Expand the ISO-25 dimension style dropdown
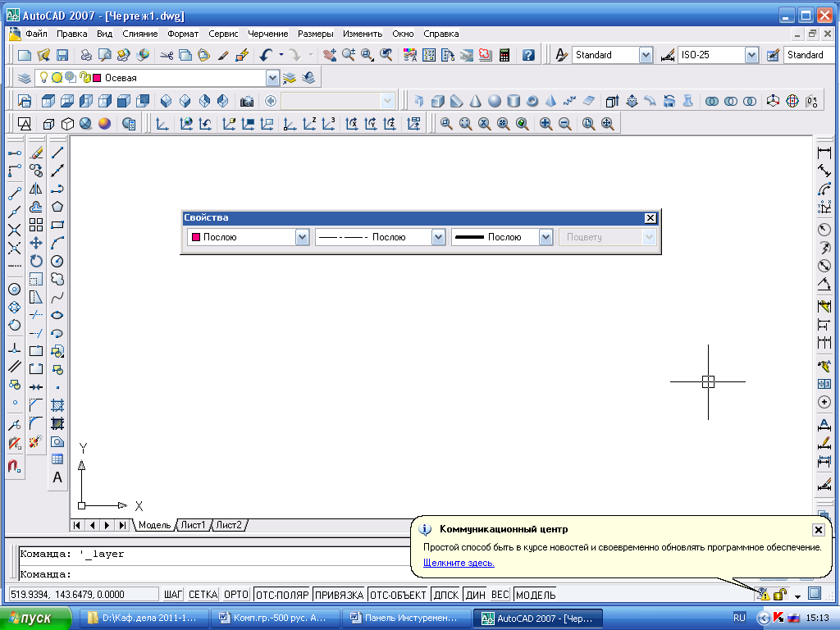This screenshot has height=630, width=840. [751, 55]
